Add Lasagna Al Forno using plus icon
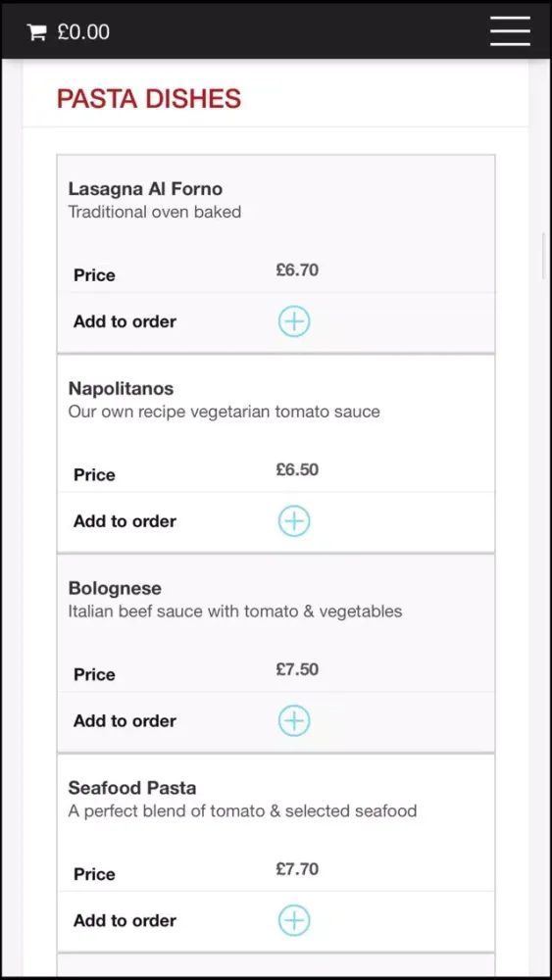This screenshot has height=980, width=552. click(x=294, y=321)
